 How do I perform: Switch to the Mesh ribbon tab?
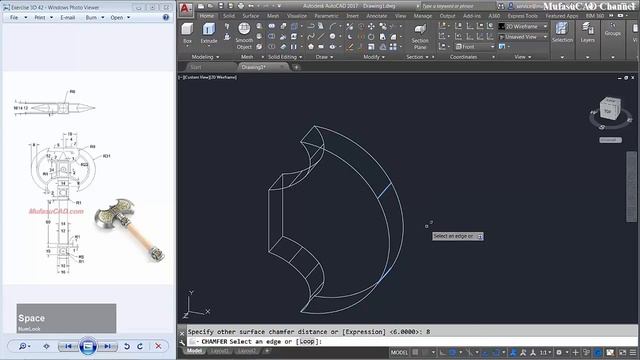(273, 16)
